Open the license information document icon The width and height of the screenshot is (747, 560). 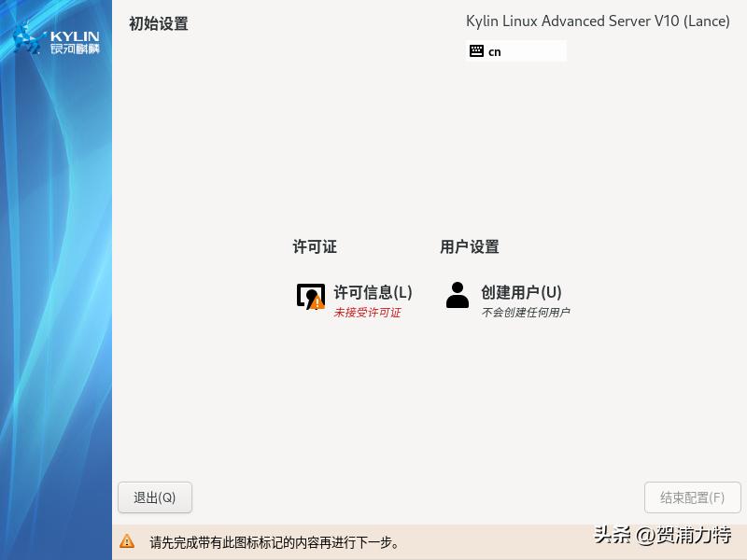coord(310,296)
